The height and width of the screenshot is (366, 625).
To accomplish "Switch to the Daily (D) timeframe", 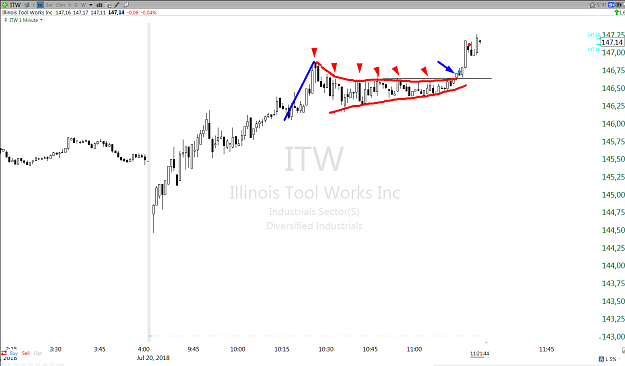I will (76, 5).
